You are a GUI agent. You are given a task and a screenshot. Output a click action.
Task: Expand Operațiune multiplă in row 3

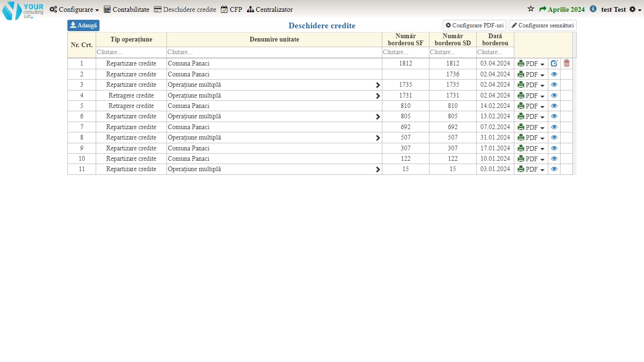point(378,85)
